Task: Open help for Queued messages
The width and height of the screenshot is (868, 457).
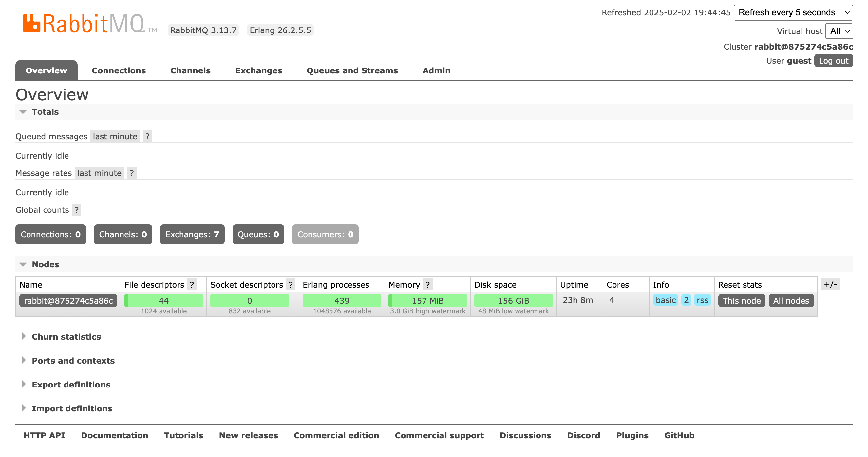Action: point(147,137)
